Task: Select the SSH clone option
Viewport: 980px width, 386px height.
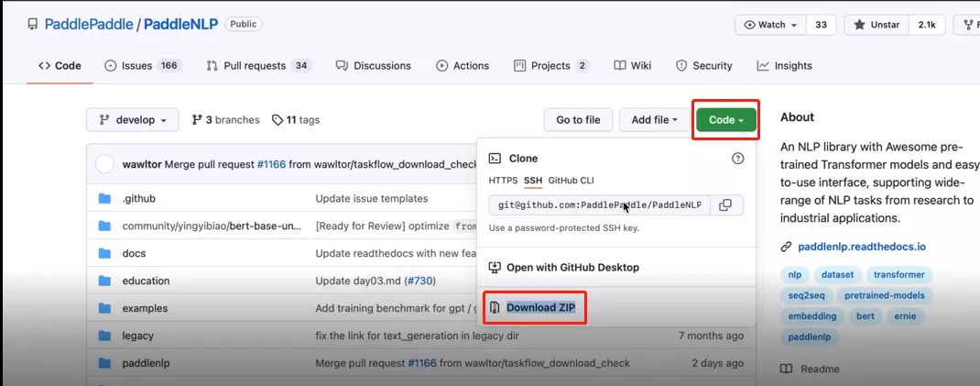Action: tap(532, 181)
